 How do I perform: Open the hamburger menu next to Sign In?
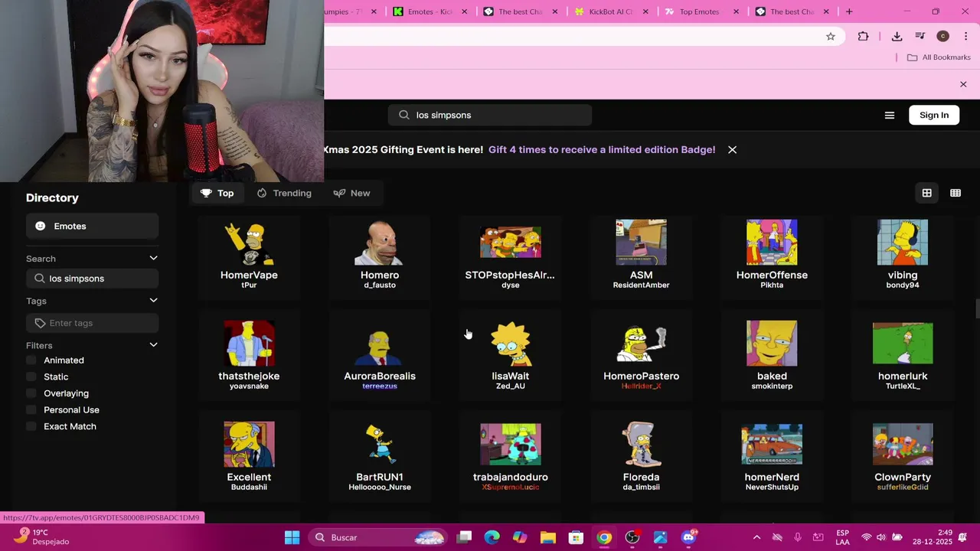[890, 115]
